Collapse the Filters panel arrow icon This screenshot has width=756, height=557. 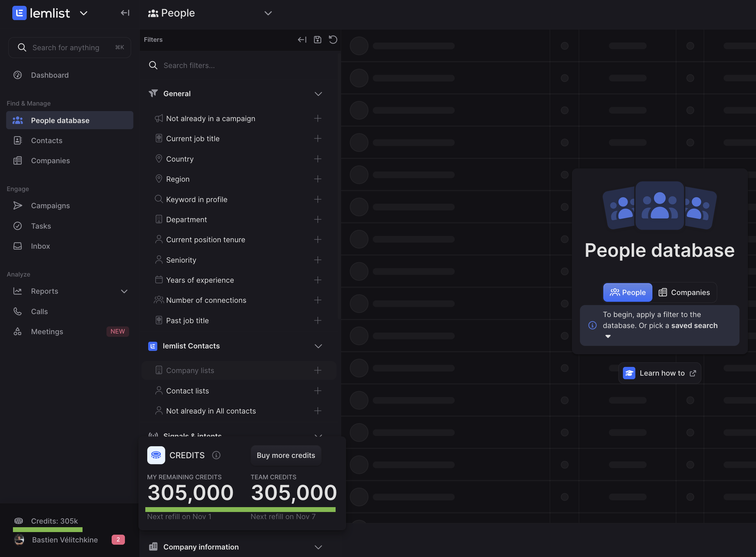pyautogui.click(x=302, y=40)
